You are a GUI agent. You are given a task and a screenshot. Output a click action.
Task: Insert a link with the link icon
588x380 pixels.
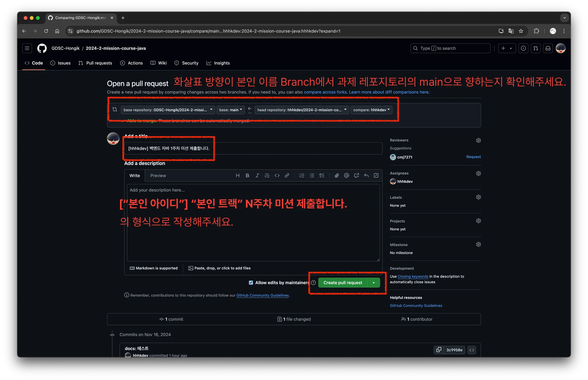(287, 176)
